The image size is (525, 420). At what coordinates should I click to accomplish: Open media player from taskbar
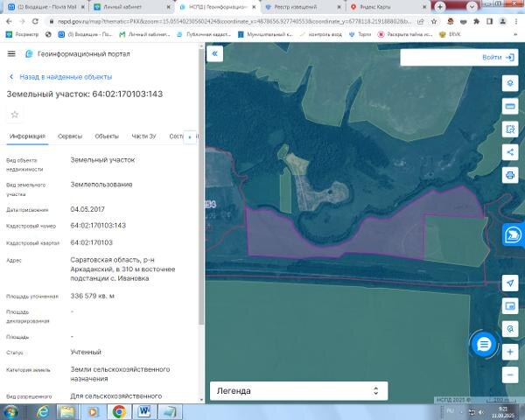(x=93, y=412)
